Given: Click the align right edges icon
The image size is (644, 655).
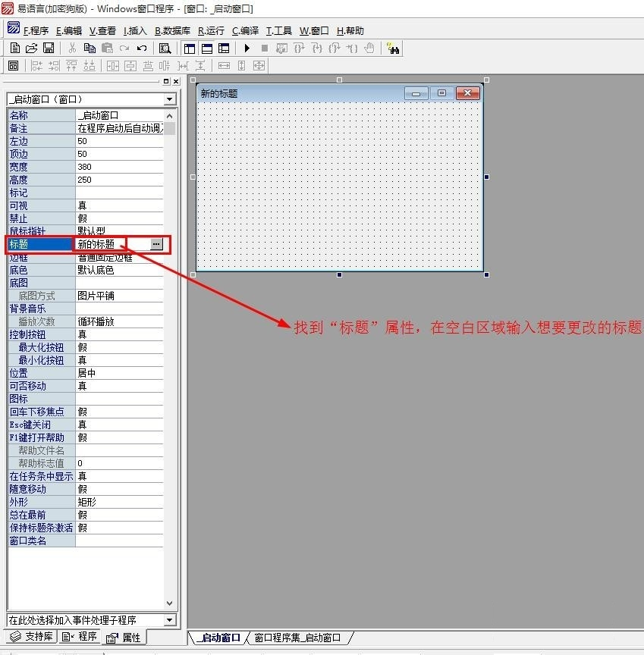Looking at the screenshot, I should coord(55,66).
